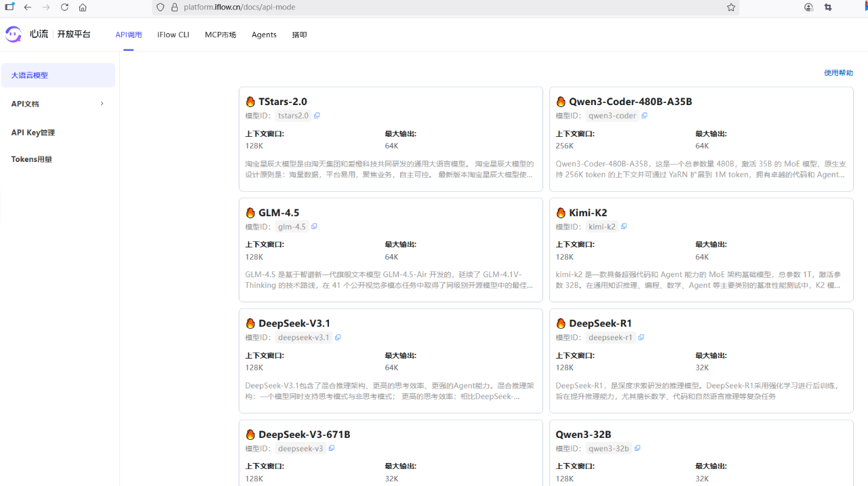Click the flame icon beside DeepSeek-R1
Image resolution: width=868 pixels, height=486 pixels.
pos(561,323)
